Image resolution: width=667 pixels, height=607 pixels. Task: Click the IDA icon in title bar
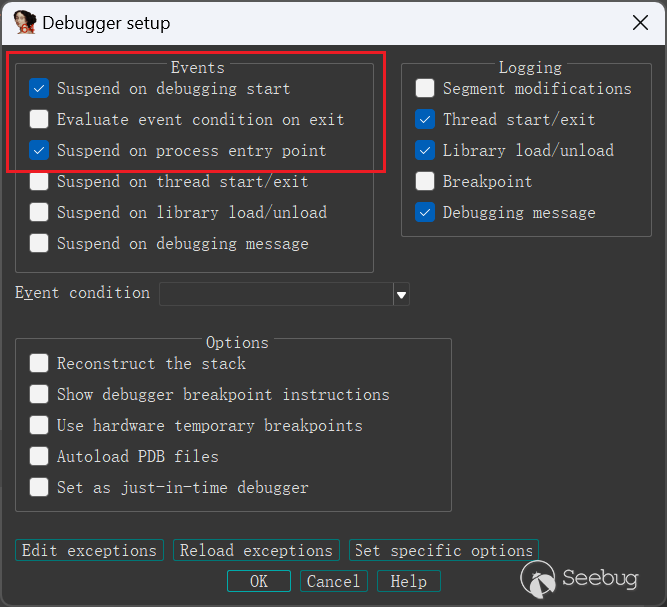pyautogui.click(x=25, y=23)
